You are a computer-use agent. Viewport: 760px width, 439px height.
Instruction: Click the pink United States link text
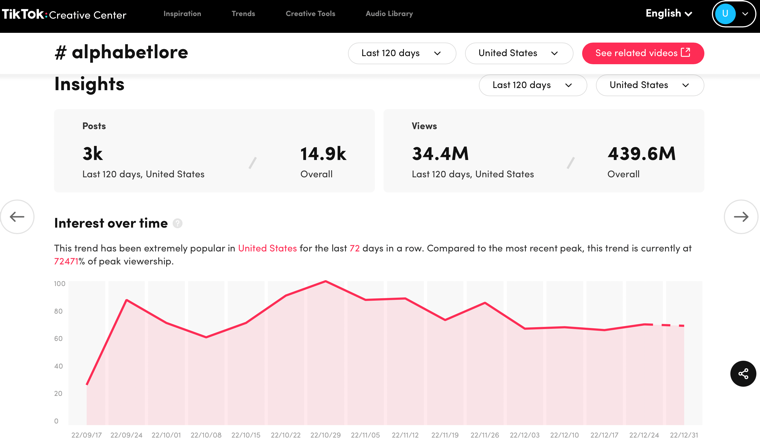267,248
